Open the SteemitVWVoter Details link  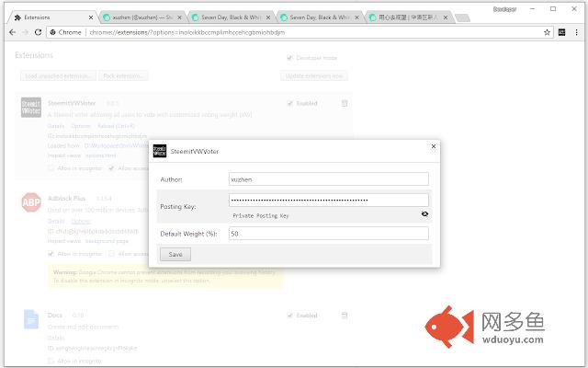coord(56,126)
